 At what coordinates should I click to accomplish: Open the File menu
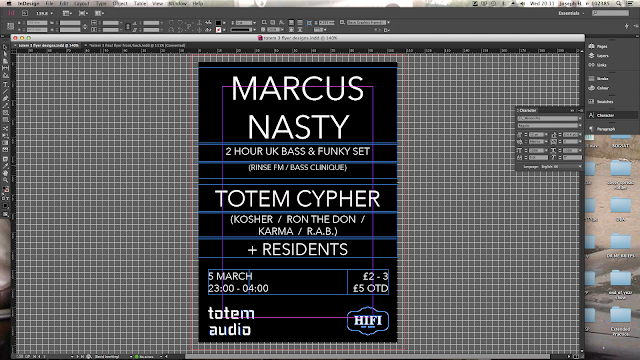49,3
